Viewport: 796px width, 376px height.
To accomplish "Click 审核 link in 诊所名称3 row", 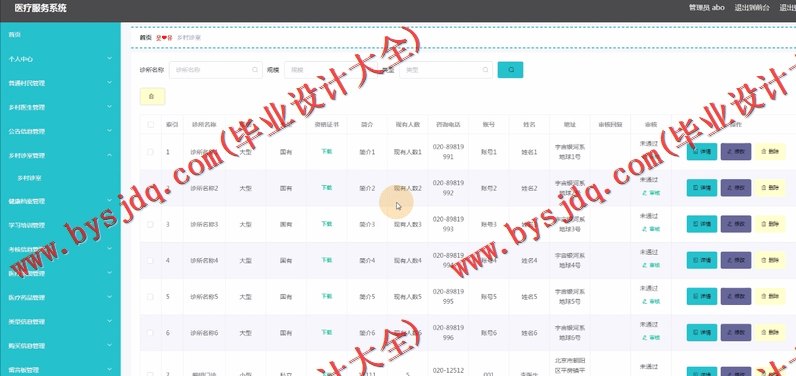I will [x=651, y=229].
